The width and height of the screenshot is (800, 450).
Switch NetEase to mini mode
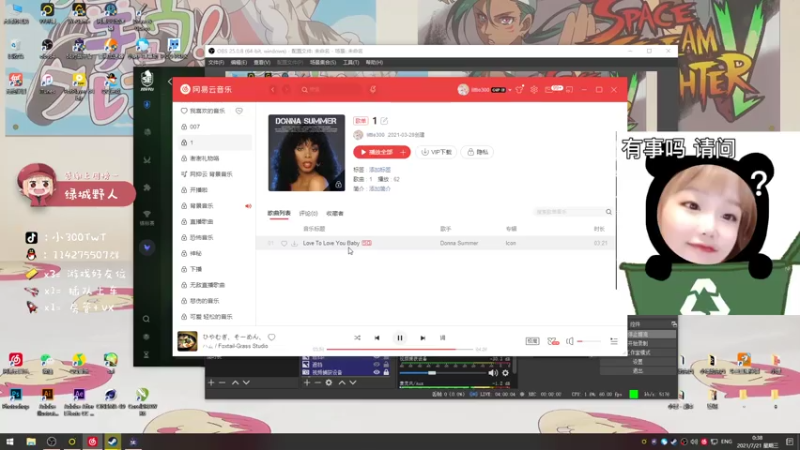[569, 90]
